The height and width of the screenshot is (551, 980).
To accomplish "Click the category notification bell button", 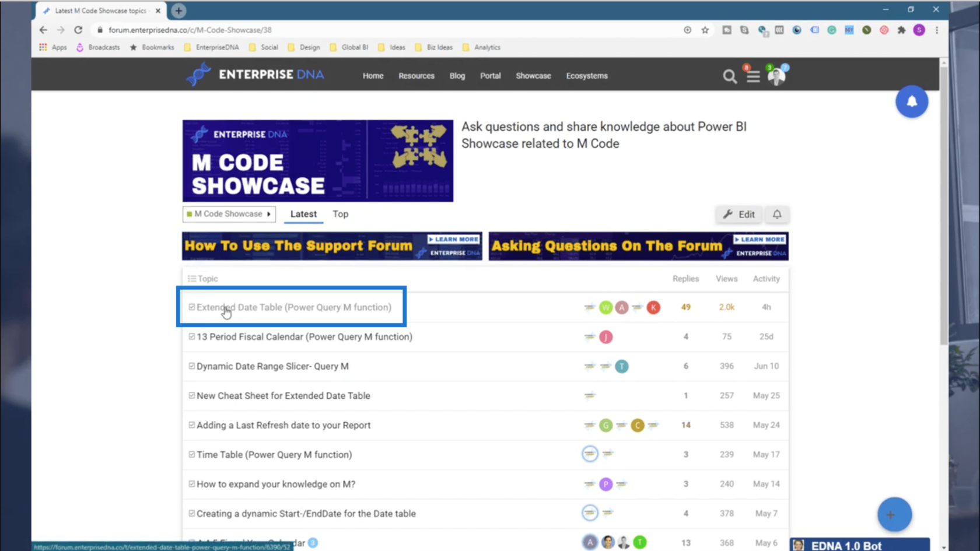I will click(x=777, y=215).
